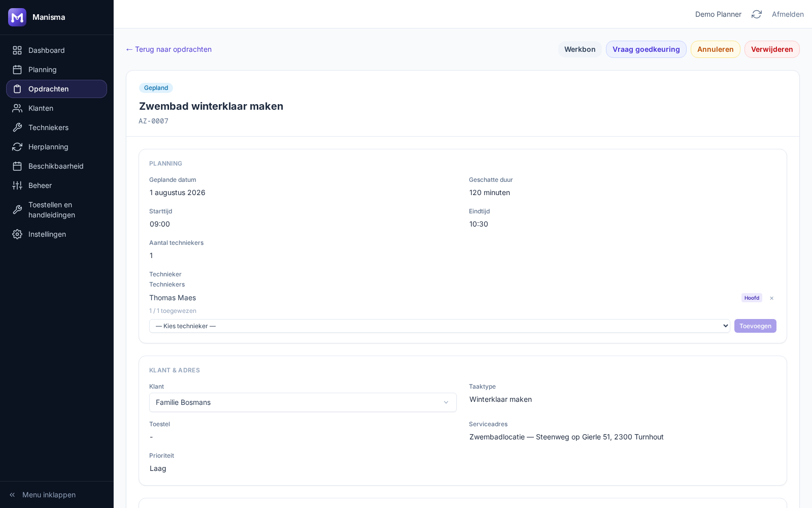812x508 pixels.
Task: Open Beschikbaarheid in the sidebar
Action: click(56, 166)
